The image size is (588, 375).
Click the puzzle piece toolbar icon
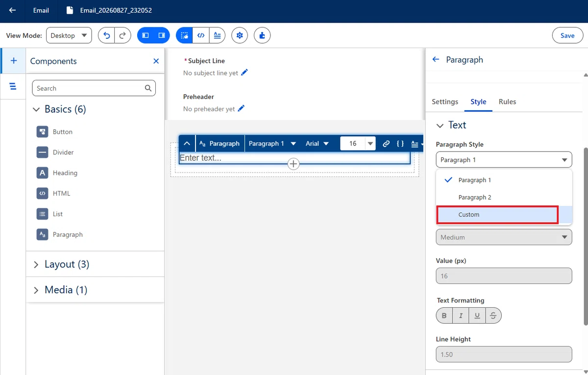click(x=262, y=35)
